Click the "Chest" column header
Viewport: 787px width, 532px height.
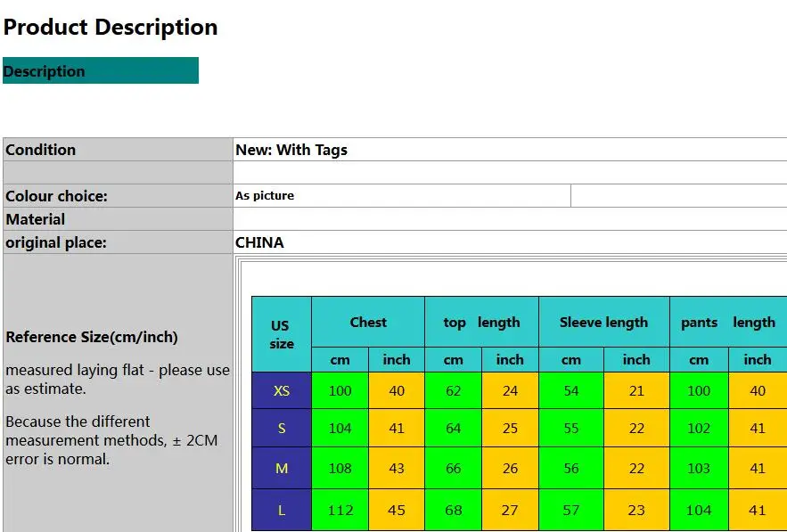(x=368, y=322)
